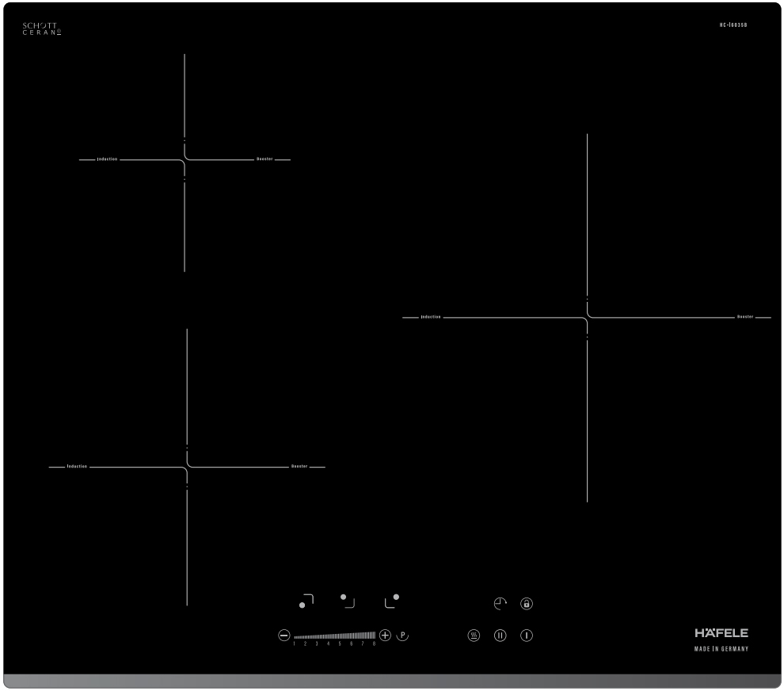This screenshot has height=691, width=784.
Task: Decrease heat level with minus button
Action: click(284, 635)
